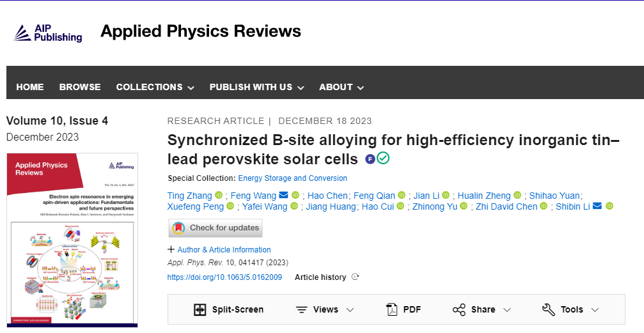
Task: Open the Share dropdown
Action: pyautogui.click(x=482, y=309)
